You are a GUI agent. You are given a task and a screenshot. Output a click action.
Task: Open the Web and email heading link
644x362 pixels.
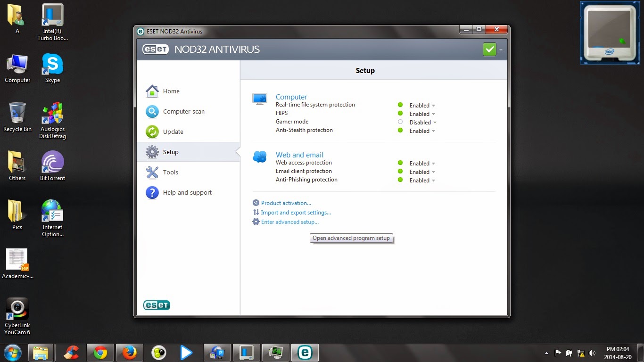pyautogui.click(x=299, y=155)
